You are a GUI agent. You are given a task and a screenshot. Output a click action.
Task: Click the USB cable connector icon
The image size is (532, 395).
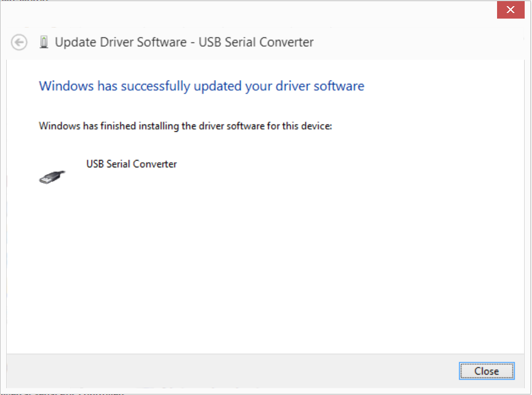[52, 177]
